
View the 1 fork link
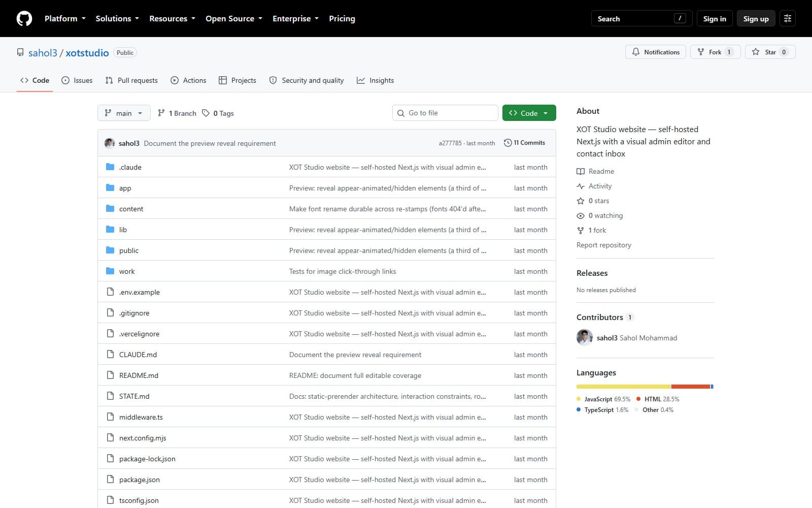pos(591,230)
